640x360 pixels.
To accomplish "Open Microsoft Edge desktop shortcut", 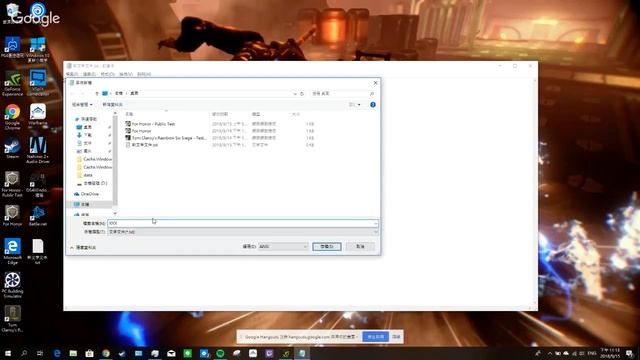I will [12, 251].
